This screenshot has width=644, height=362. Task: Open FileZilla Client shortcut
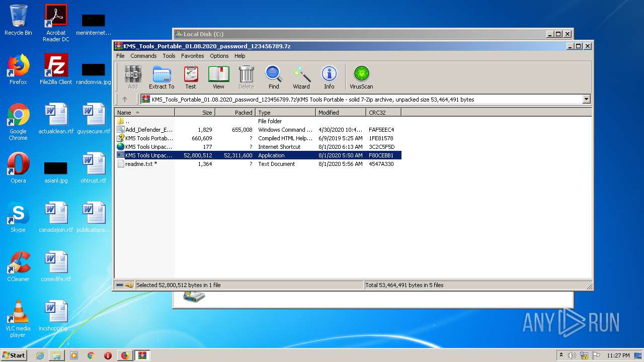tap(56, 69)
